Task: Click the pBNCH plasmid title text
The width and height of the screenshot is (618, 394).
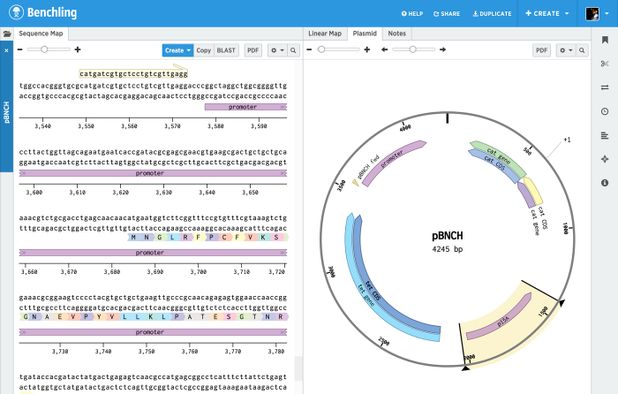Action: pyautogui.click(x=447, y=236)
